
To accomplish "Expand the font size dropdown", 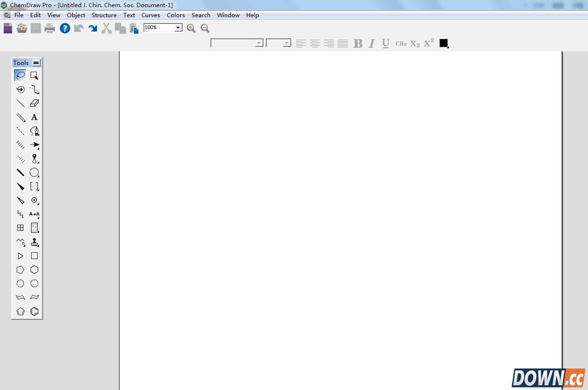I will 286,43.
